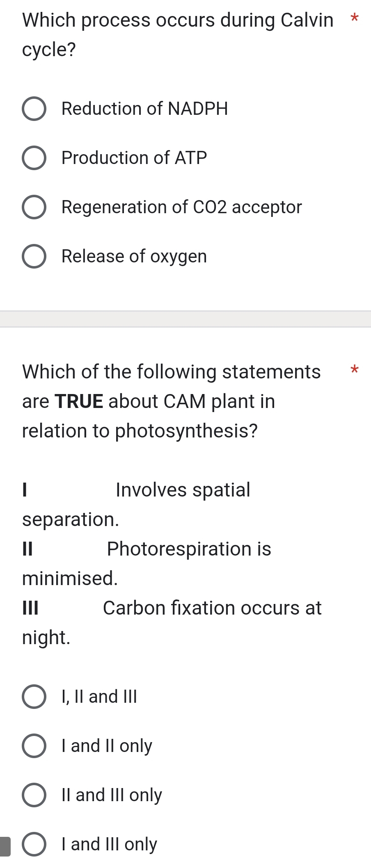Click the radio circle beside "Production of ATP"
Viewport: 371px width, 868px height.
point(34,158)
